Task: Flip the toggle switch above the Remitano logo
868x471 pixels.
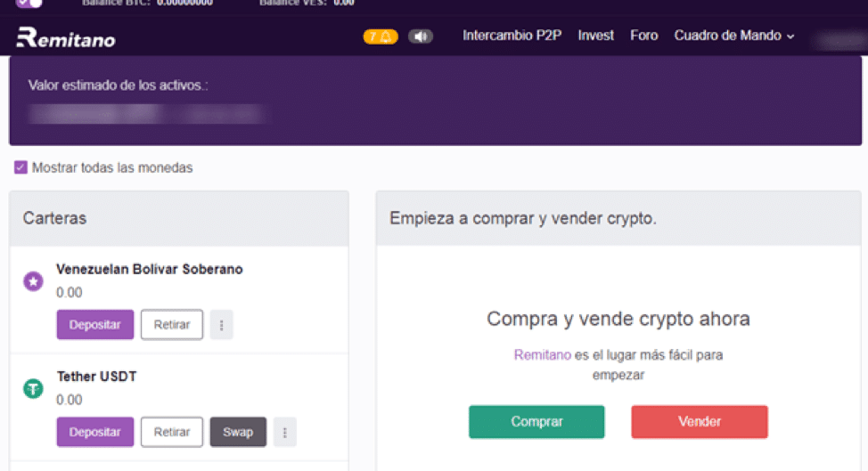Action: (x=29, y=3)
